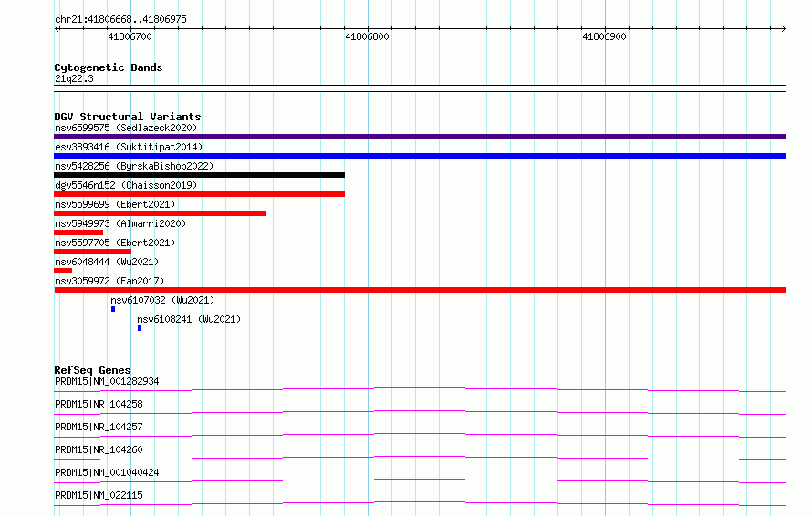812x516 pixels.
Task: Click the 21q22.3 band label
Action: coord(74,78)
